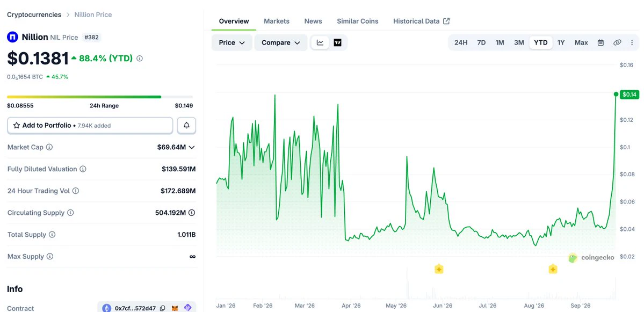Image resolution: width=644 pixels, height=312 pixels.
Task: Open the Historical Data tab
Action: click(x=422, y=21)
